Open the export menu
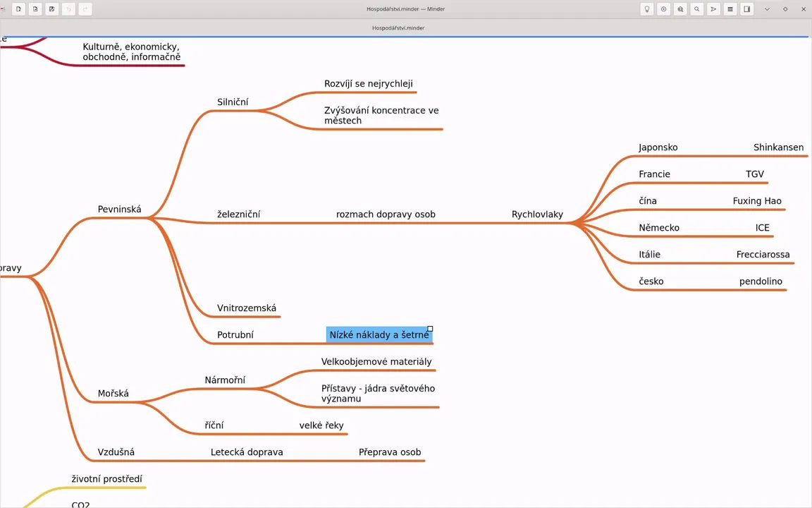 (713, 8)
